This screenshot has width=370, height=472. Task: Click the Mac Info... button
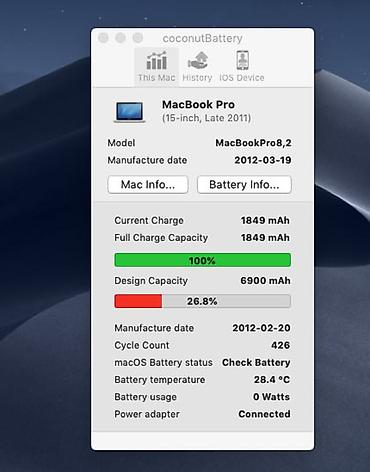point(148,184)
